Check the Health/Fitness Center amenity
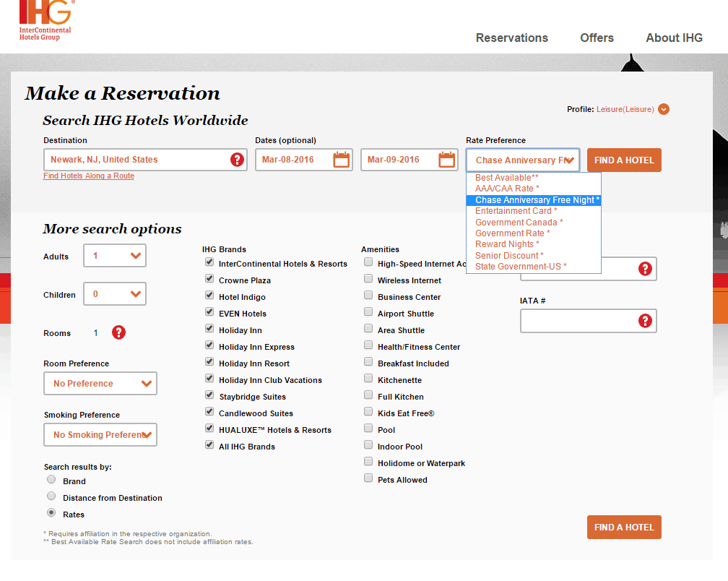The height and width of the screenshot is (581, 728). coord(368,345)
